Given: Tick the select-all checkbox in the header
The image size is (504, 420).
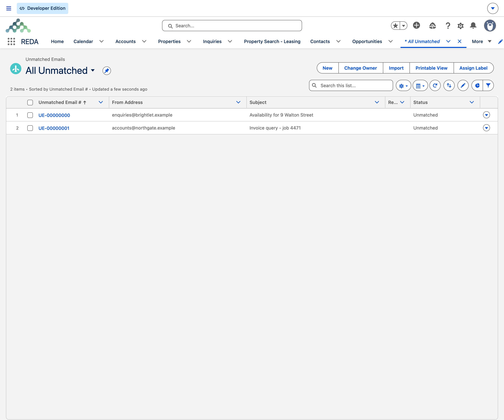Looking at the screenshot, I should [x=30, y=103].
